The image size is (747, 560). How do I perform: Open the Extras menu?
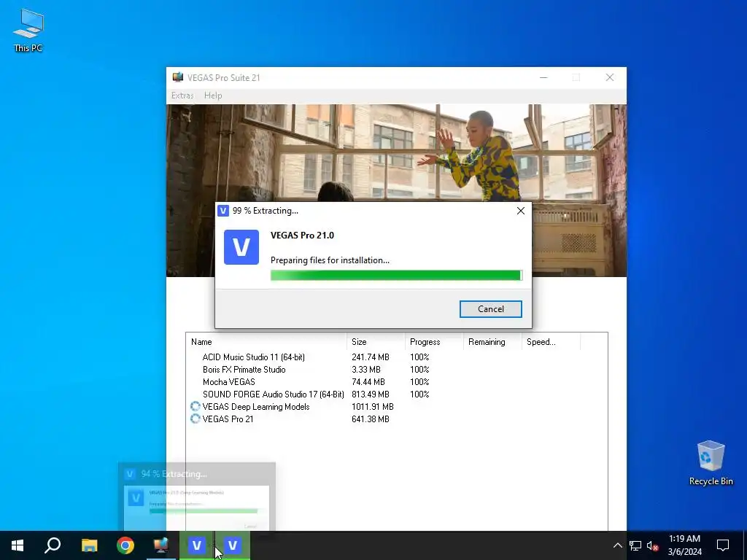click(x=182, y=96)
